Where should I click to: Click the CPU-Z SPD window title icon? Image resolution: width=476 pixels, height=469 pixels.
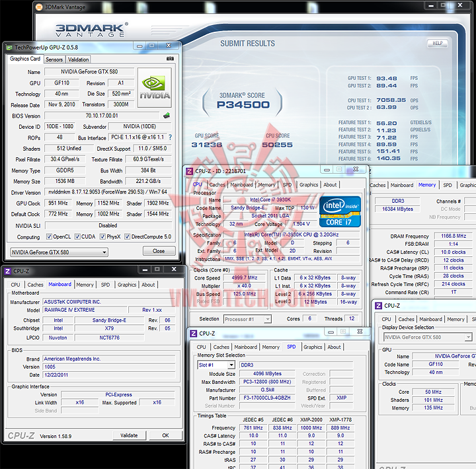point(193,334)
